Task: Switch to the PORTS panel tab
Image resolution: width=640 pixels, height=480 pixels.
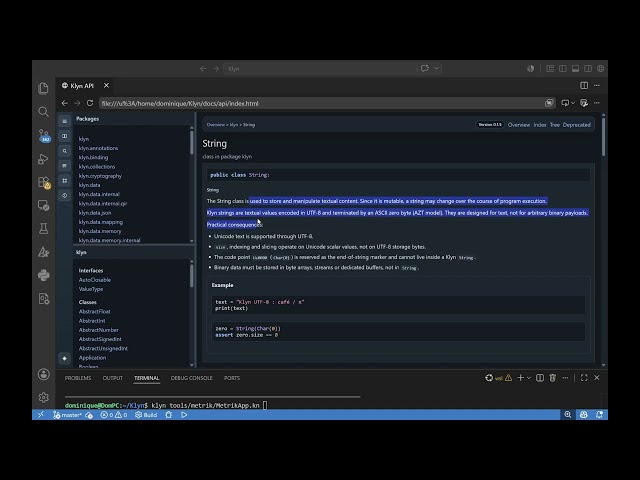Action: pos(232,378)
